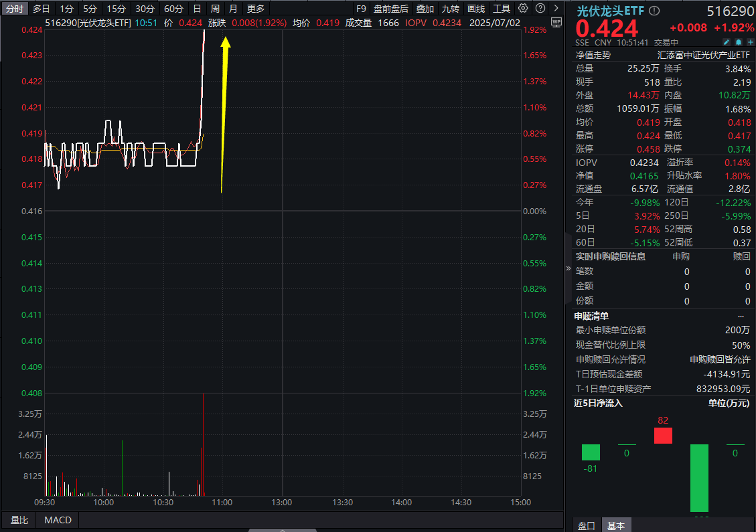Open the 工具 tools menu
The image size is (756, 532).
(x=500, y=8)
